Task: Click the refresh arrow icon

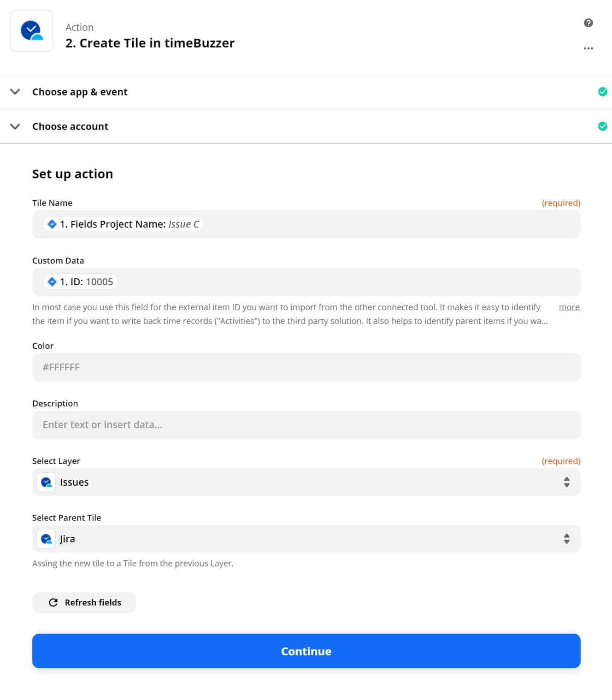Action: (53, 602)
